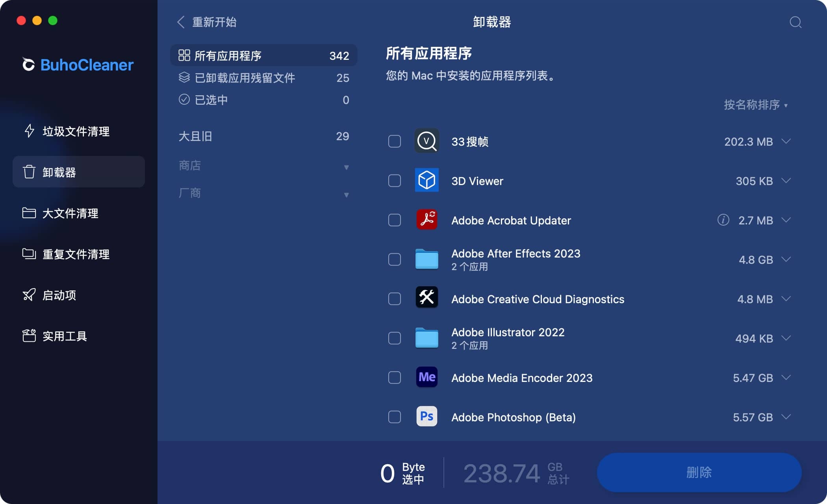The height and width of the screenshot is (504, 827).
Task: Expand Adobe Photoshop (Beta) row chevron
Action: pos(786,417)
